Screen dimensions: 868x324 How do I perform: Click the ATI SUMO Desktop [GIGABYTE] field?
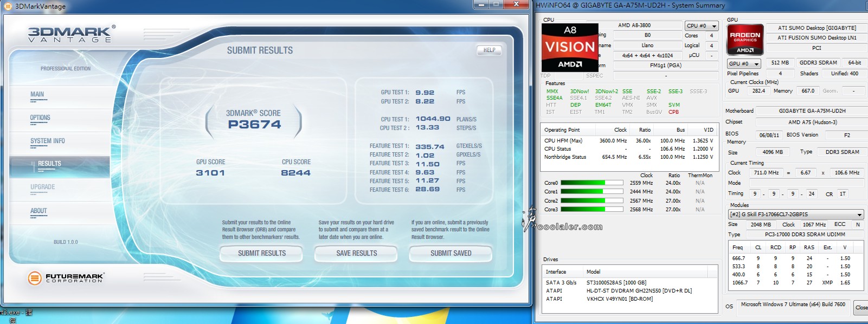pos(816,28)
